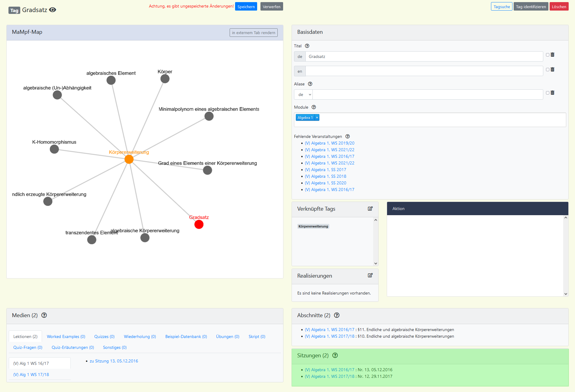Click help icon next to Medien (2)
Viewport: 575px width, 392px height.
44,315
